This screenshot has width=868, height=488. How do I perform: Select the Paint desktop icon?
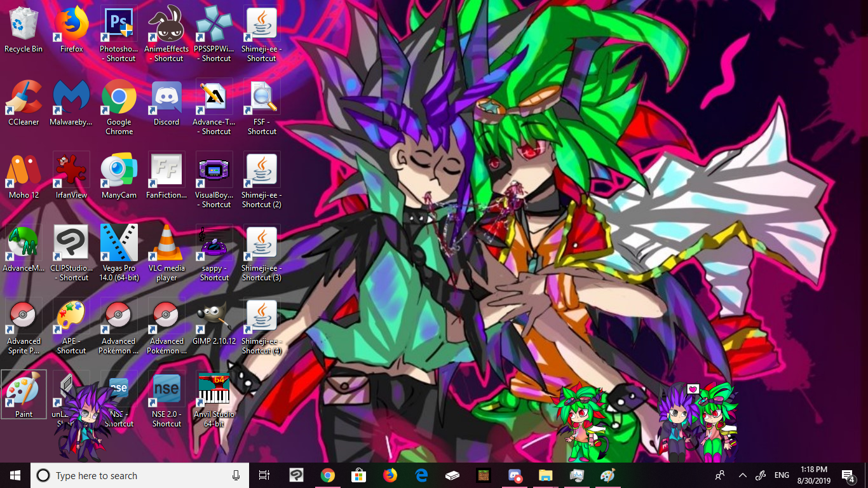pos(24,395)
